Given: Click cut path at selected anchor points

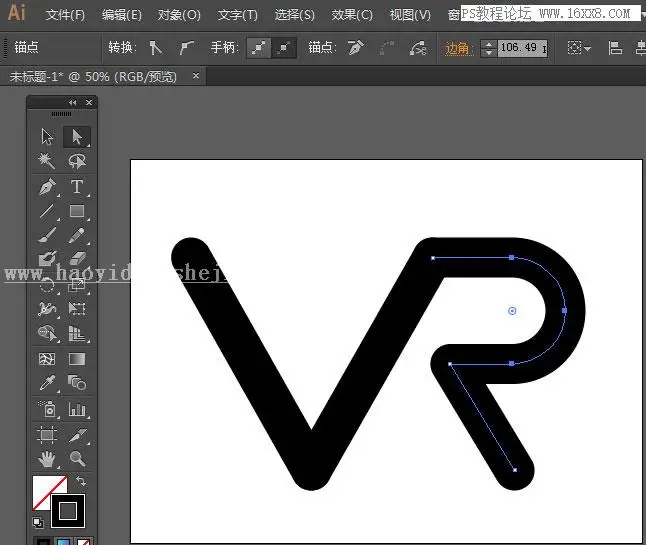Looking at the screenshot, I should 418,48.
